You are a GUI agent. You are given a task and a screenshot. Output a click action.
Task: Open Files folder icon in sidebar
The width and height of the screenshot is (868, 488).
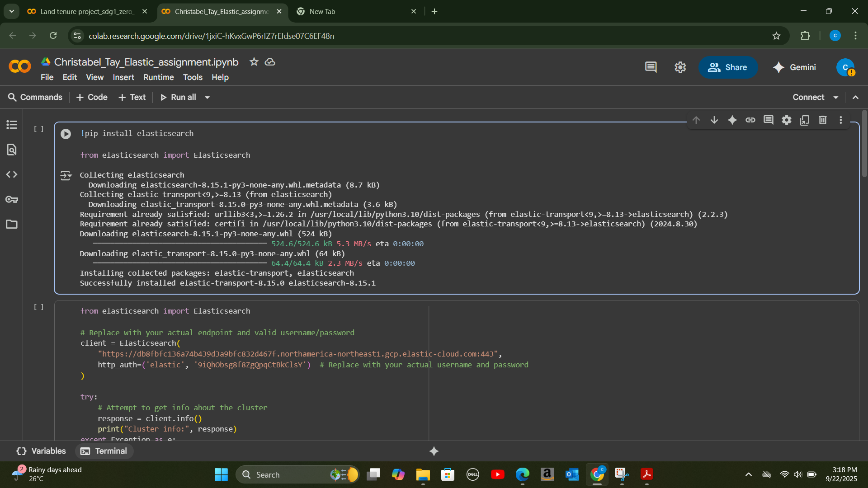12,224
